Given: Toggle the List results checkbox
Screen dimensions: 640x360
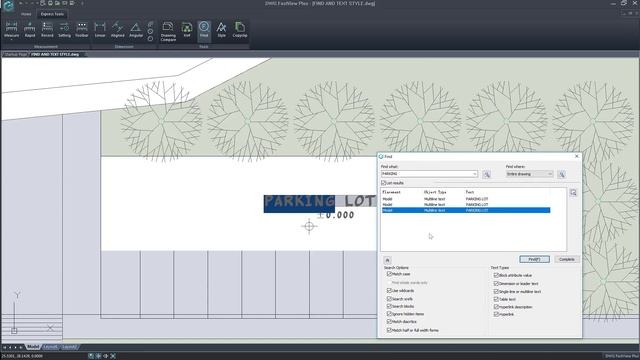Looking at the screenshot, I should click(x=383, y=183).
